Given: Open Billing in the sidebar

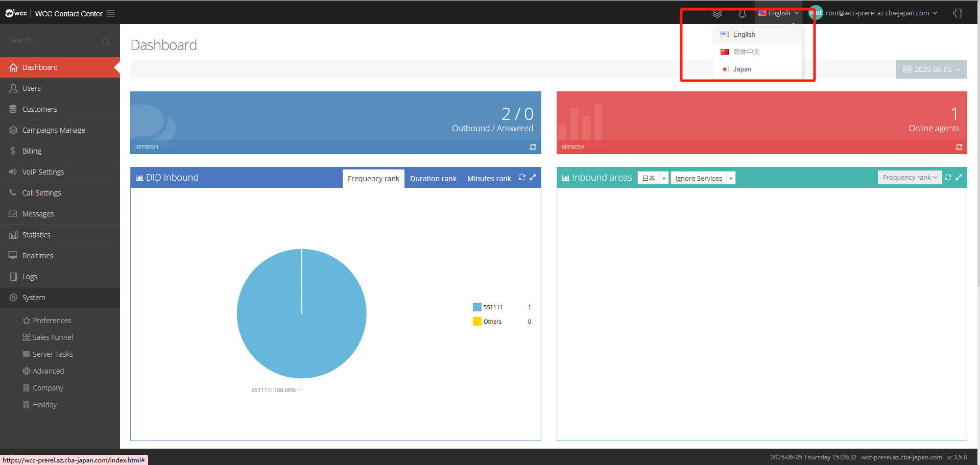Looking at the screenshot, I should pos(60,151).
